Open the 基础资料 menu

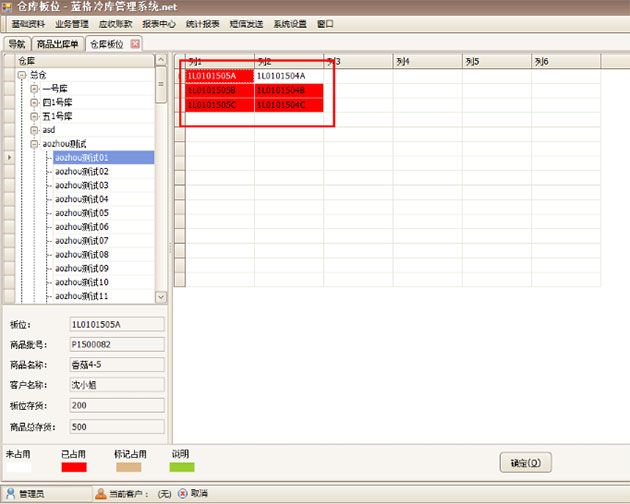28,23
